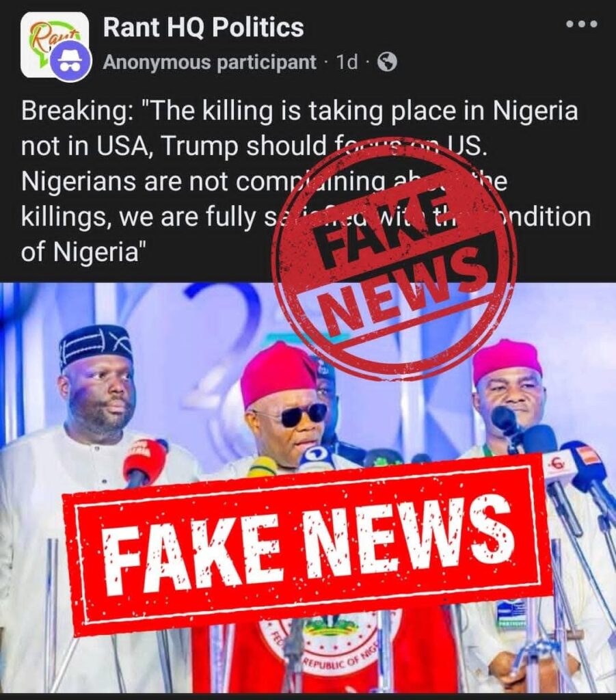
Task: Click the rectangular FAKE NEWS banner
Action: coord(308,546)
